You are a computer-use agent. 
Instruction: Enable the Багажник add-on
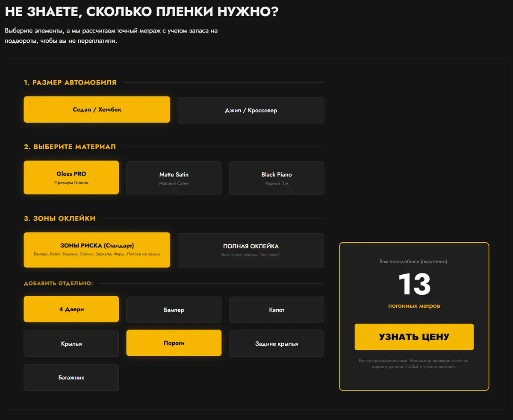pyautogui.click(x=71, y=377)
